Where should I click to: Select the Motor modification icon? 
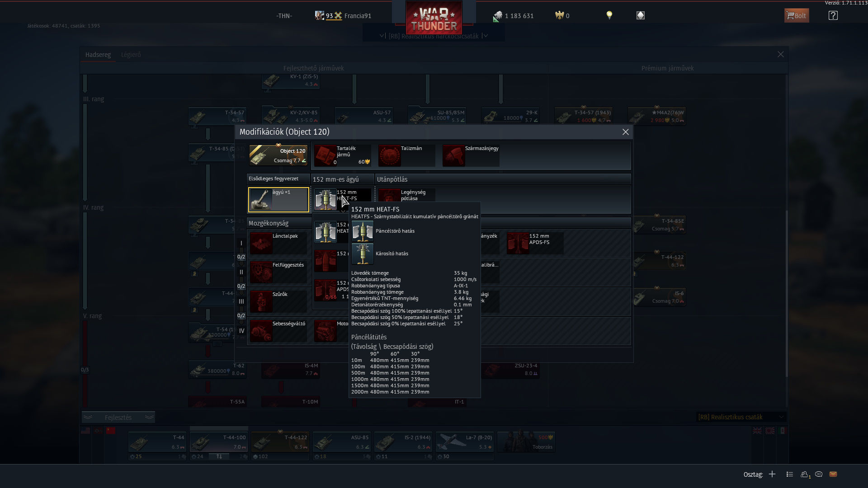tap(325, 331)
